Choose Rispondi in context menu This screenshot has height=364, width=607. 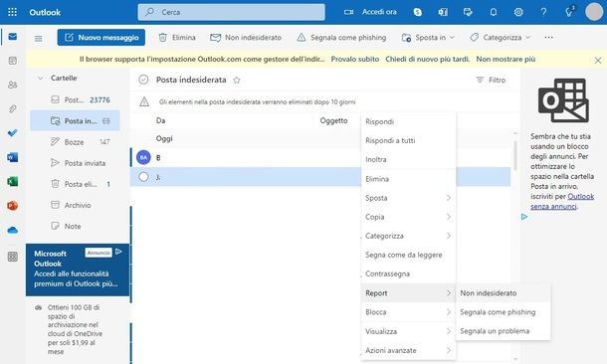[x=408, y=122]
